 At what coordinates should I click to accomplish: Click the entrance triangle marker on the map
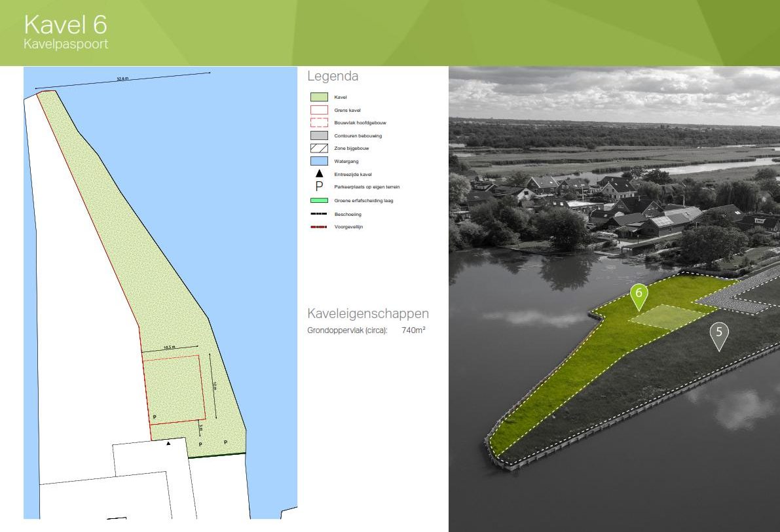pos(168,443)
